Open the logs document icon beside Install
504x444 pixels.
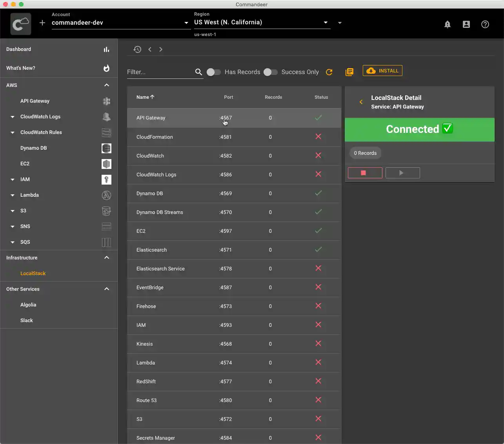point(349,72)
